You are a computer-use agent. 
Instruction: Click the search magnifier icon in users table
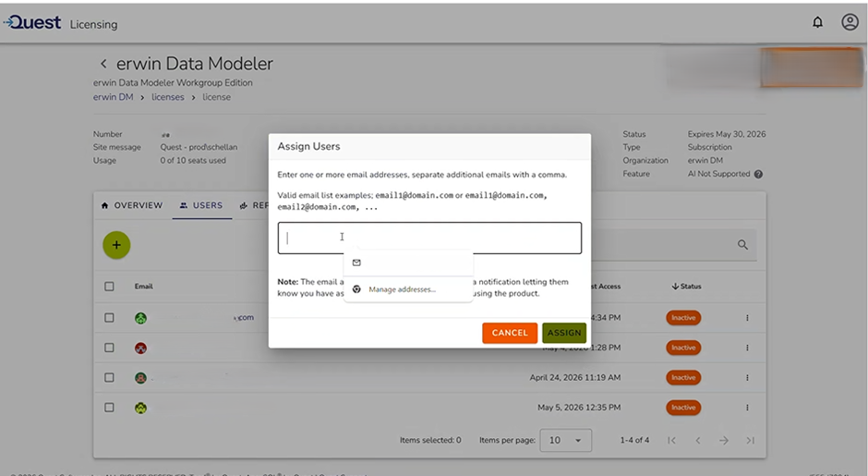point(742,244)
